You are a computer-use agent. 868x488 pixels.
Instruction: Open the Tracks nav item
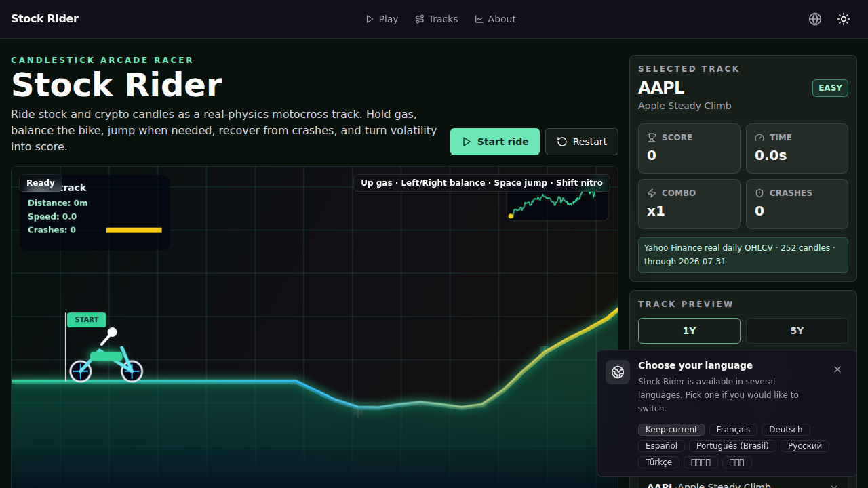click(437, 19)
